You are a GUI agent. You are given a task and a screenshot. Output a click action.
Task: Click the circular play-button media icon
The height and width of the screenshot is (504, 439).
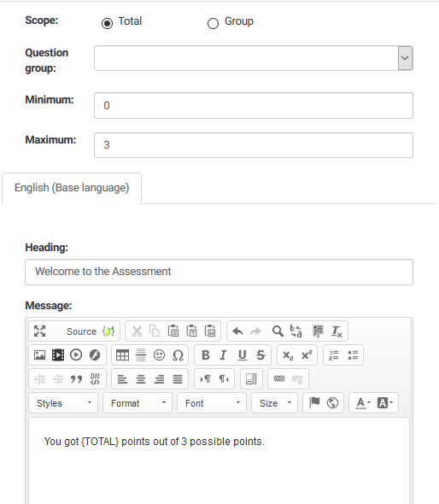click(76, 355)
